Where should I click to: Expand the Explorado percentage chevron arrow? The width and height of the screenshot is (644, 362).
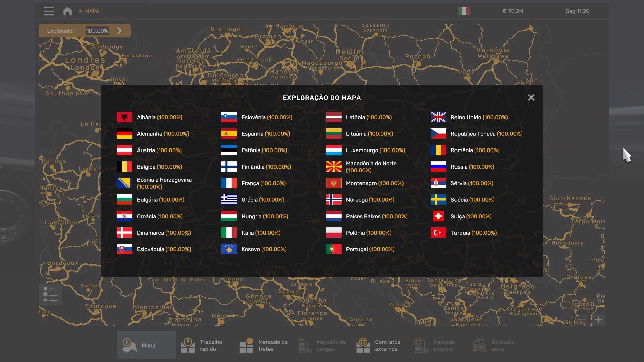point(120,31)
